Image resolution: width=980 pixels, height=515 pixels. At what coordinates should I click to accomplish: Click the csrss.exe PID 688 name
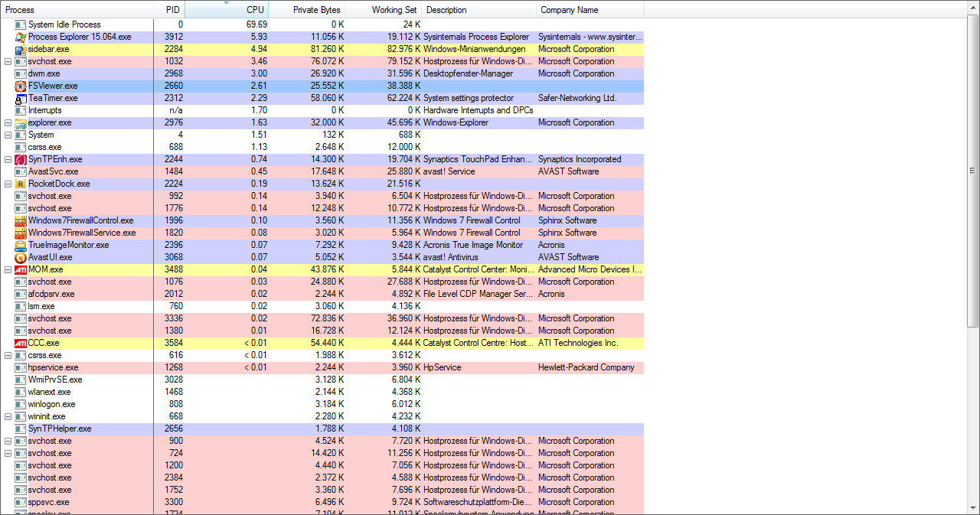click(x=44, y=147)
